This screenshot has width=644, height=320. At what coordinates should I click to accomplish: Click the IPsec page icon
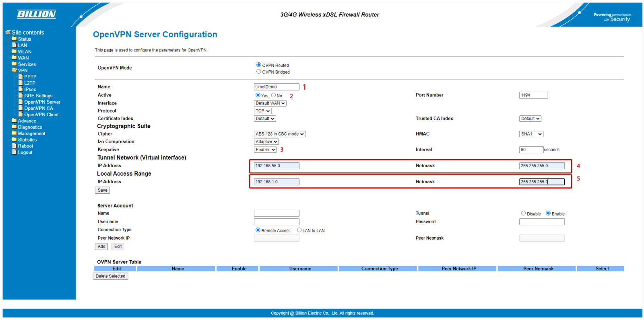[21, 89]
